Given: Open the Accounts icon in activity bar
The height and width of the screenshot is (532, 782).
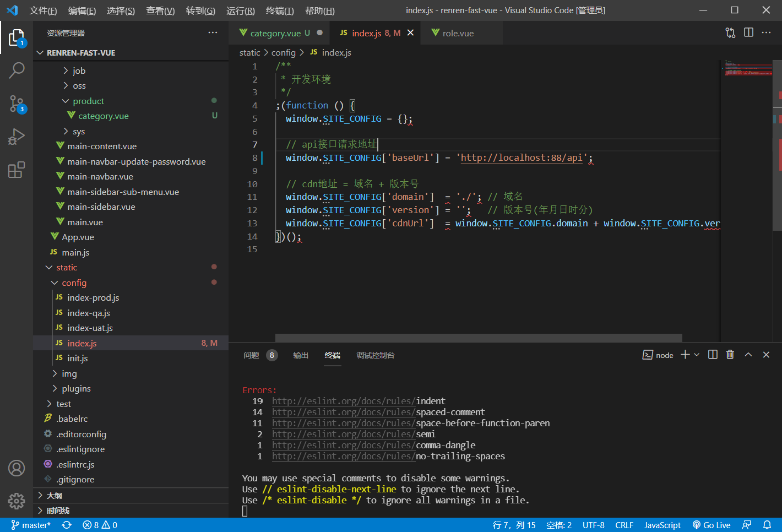Looking at the screenshot, I should (17, 468).
